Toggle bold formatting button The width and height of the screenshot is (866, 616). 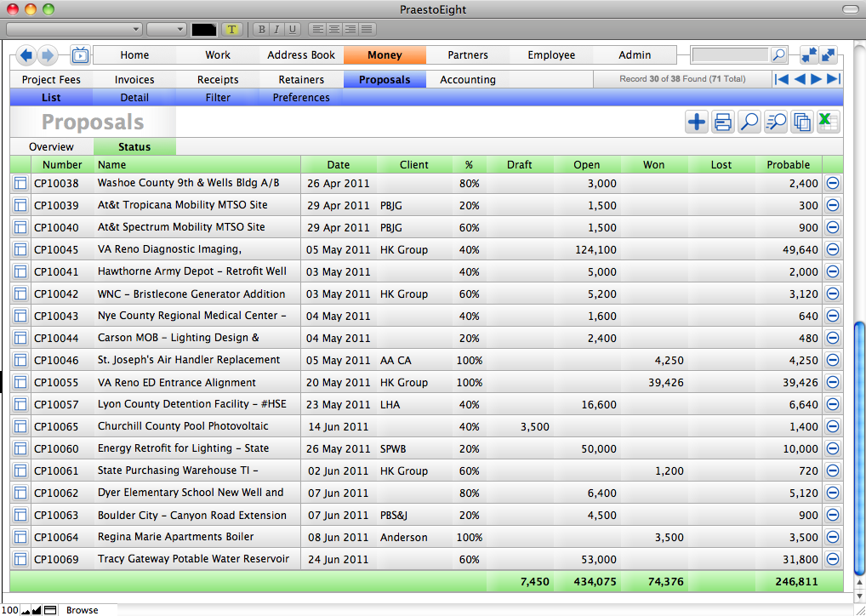pos(262,29)
